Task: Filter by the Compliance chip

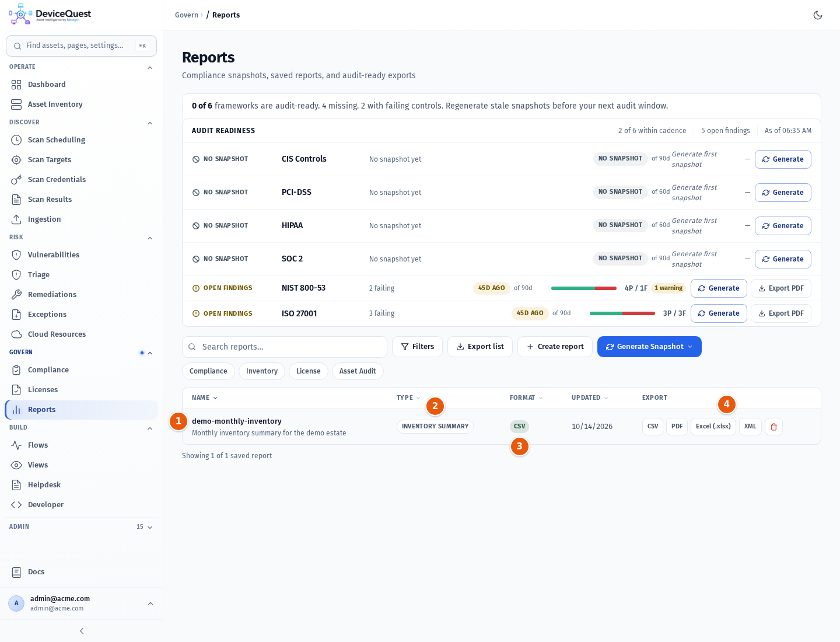Action: coord(208,371)
